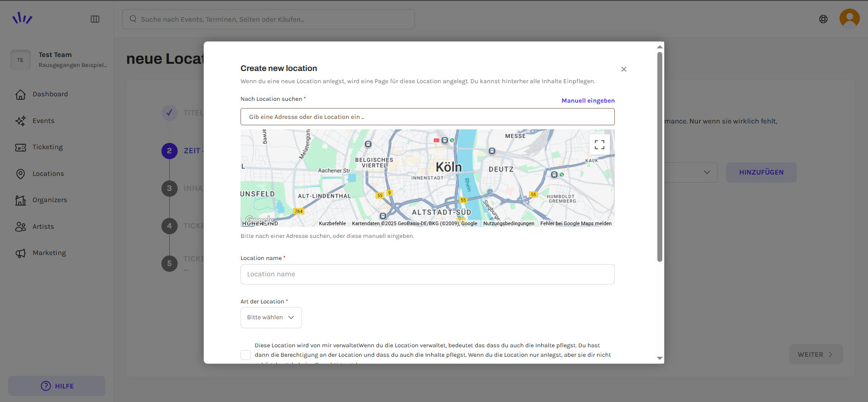This screenshot has height=402, width=868.
Task: Open Kurzbefehle on the map
Action: click(x=332, y=223)
